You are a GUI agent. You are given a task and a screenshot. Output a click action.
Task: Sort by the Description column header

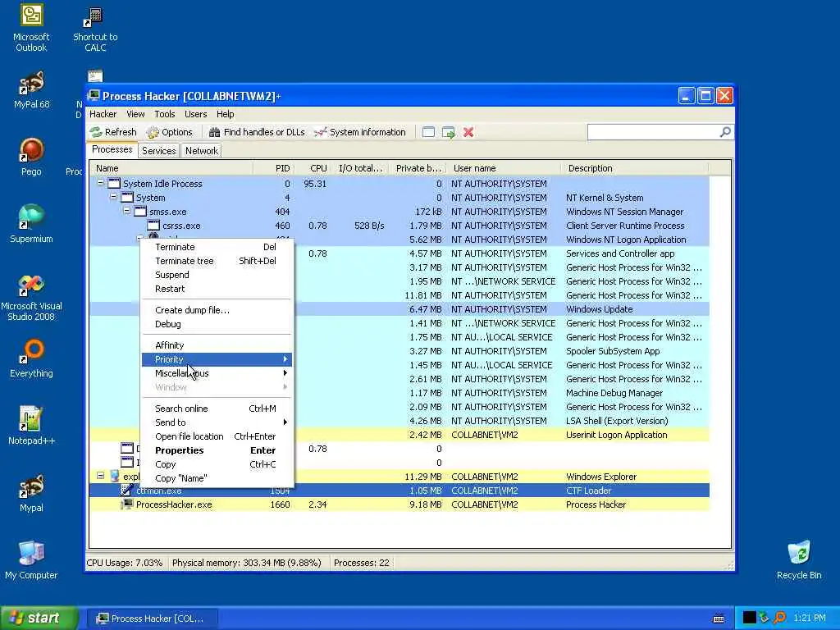634,168
